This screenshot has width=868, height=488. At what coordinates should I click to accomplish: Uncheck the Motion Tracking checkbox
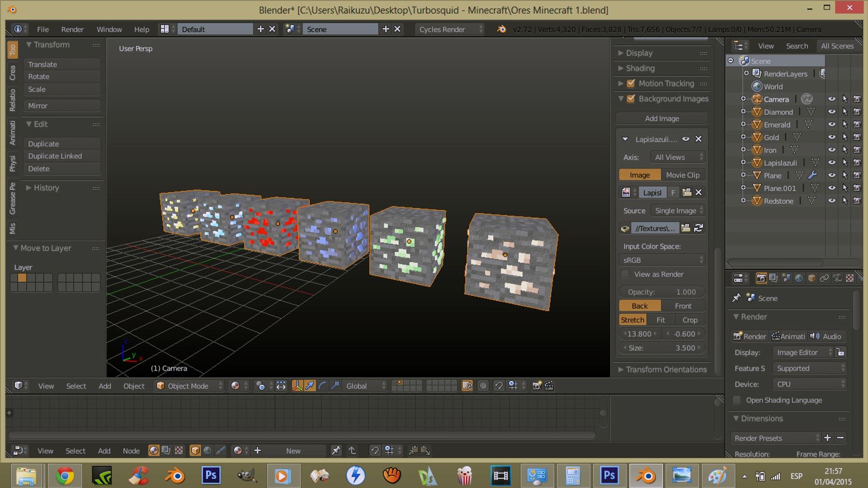pyautogui.click(x=631, y=83)
